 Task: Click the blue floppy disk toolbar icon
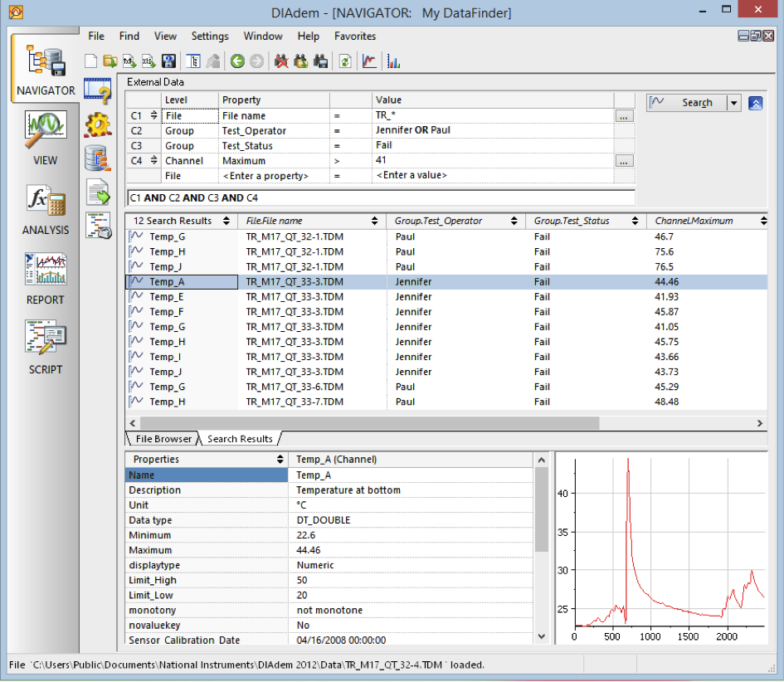(x=169, y=61)
